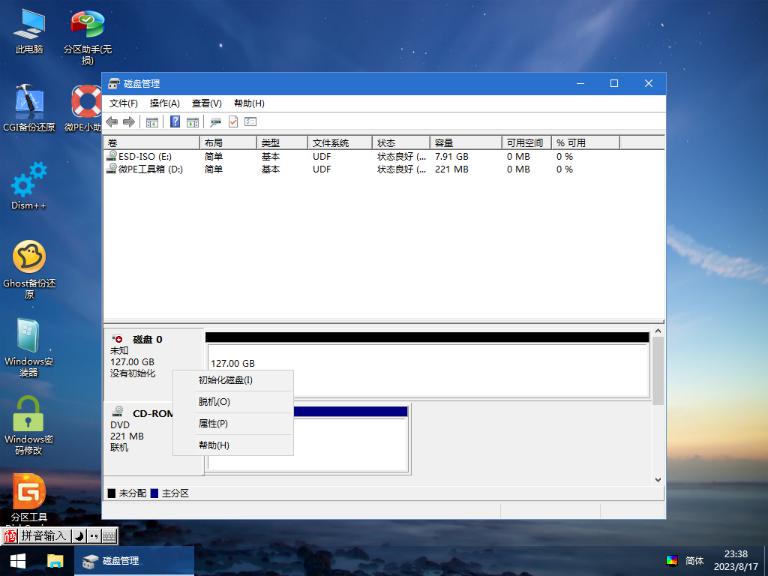Screen dimensions: 768x576
Task: Choose 属性(P) from context menu
Action: tap(233, 424)
